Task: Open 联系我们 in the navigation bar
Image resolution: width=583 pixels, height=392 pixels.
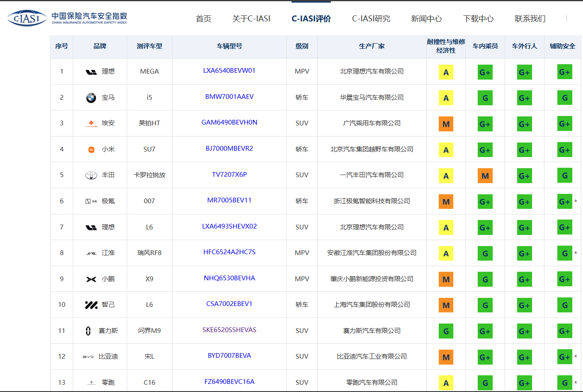Action: [x=530, y=19]
